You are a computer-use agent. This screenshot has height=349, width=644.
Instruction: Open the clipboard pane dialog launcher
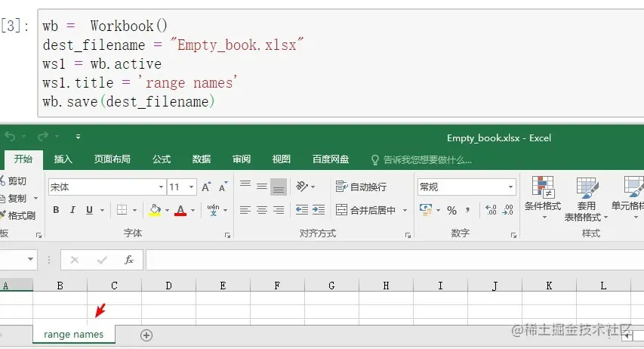tap(39, 235)
